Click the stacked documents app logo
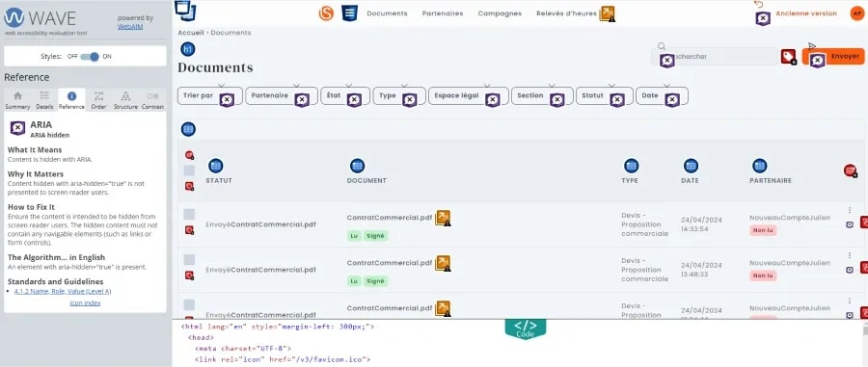 (x=185, y=11)
